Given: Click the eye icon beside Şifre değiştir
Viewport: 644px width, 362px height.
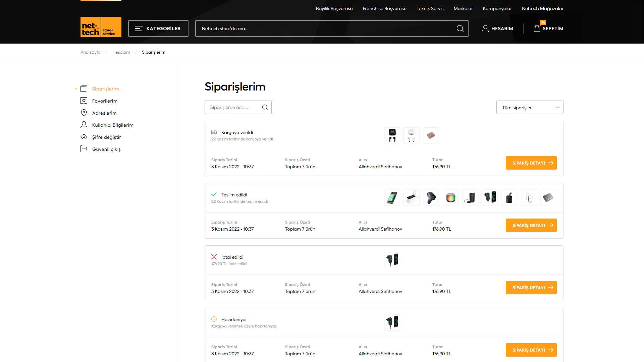Looking at the screenshot, I should coord(84,137).
